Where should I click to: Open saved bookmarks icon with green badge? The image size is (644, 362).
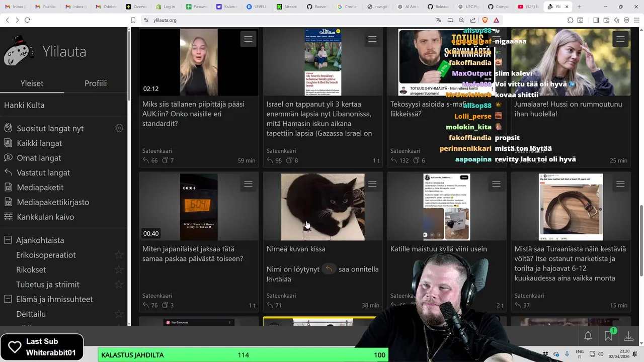point(608,335)
